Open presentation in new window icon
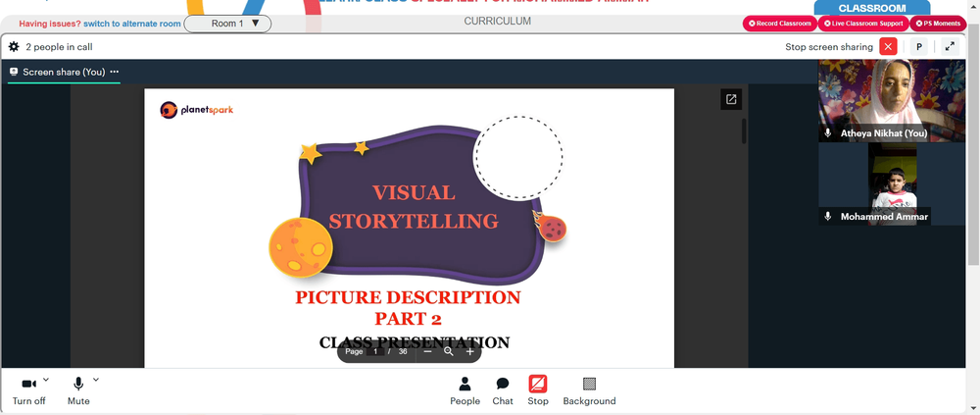980x415 pixels. pos(731,99)
